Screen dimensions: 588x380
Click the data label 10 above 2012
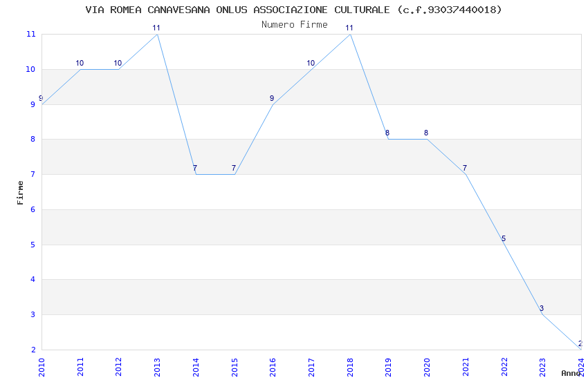point(118,63)
